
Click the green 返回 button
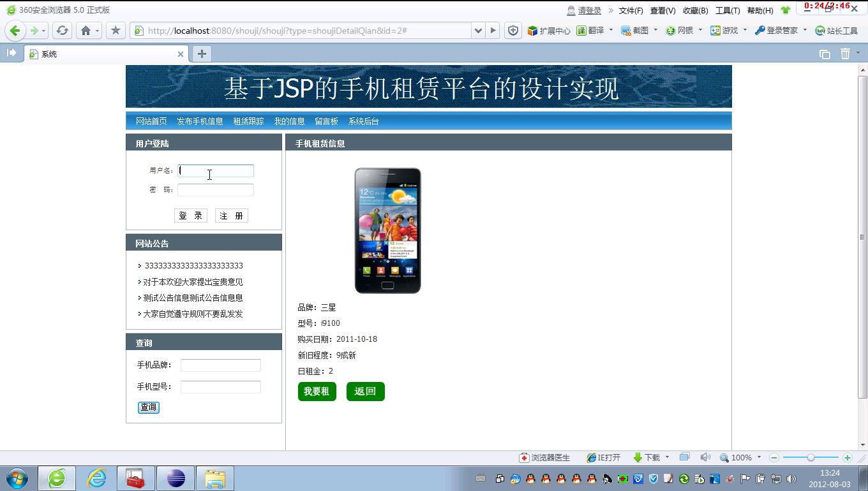(365, 392)
